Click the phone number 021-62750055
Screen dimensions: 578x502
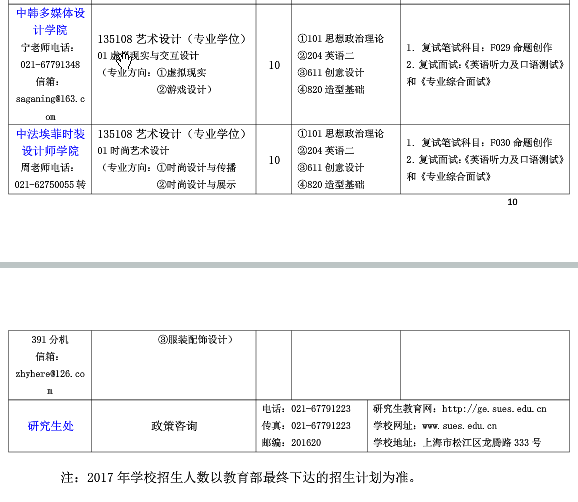click(x=44, y=184)
